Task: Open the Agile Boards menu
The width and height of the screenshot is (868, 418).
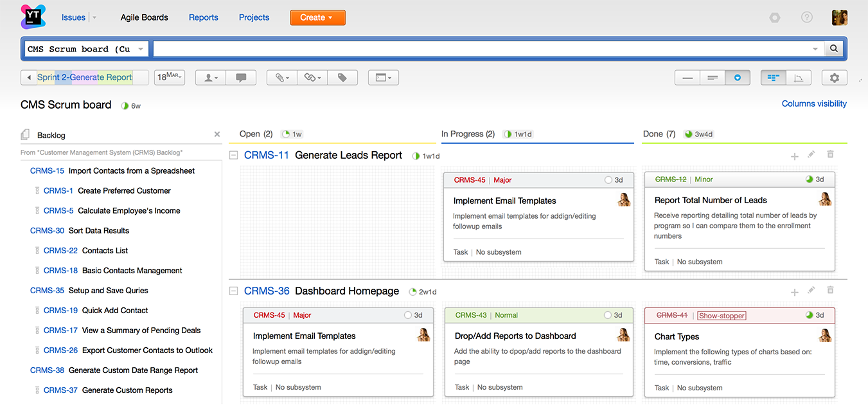Action: 145,17
